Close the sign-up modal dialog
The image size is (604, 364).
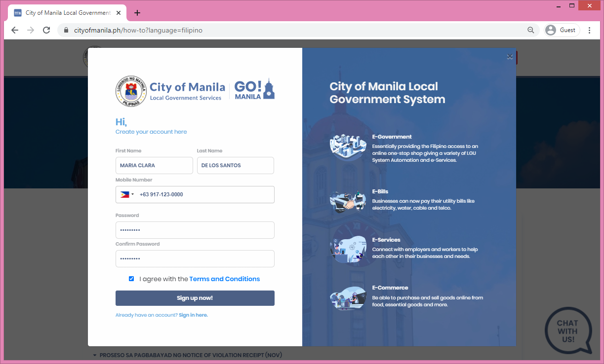510,57
